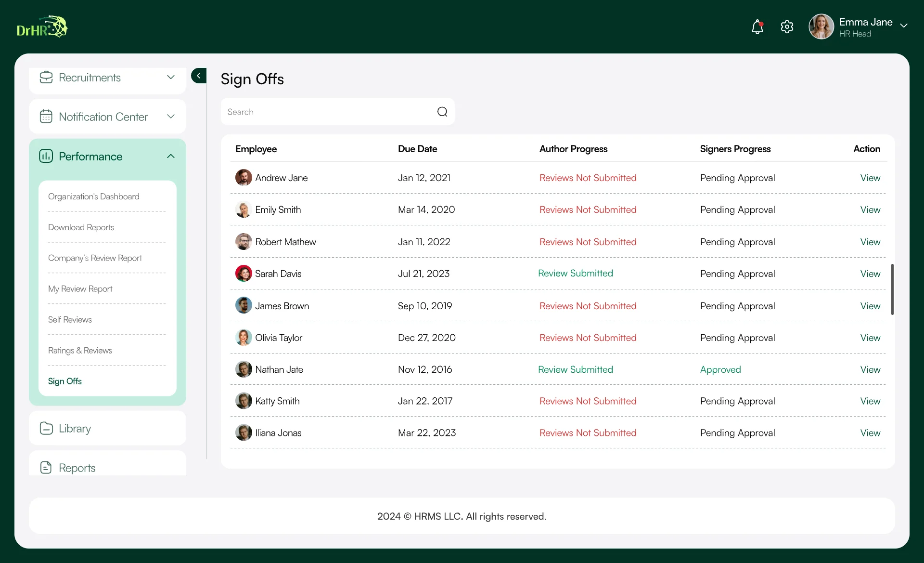Open the notifications bell icon
Image resolution: width=924 pixels, height=563 pixels.
coord(757,27)
